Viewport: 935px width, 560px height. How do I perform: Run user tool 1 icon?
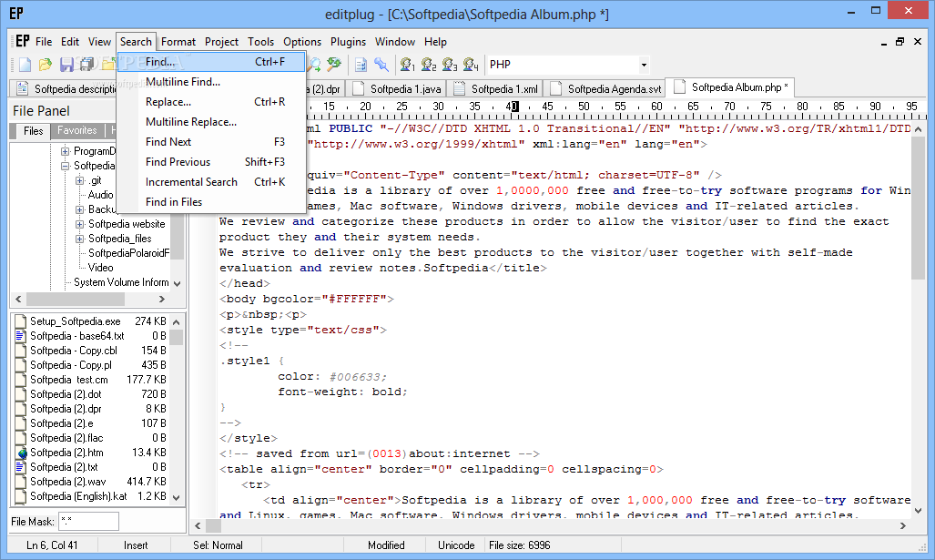pos(407,65)
